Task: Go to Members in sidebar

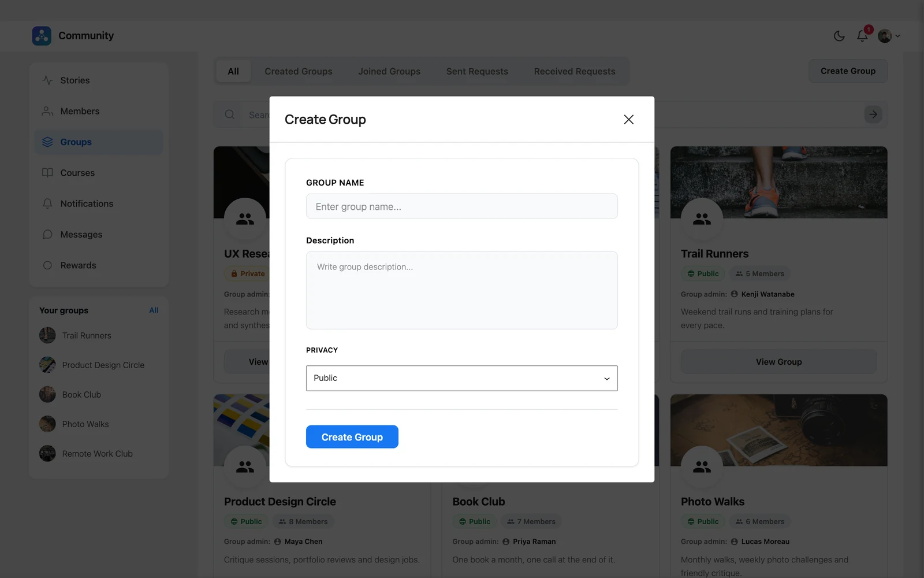Action: (99, 111)
